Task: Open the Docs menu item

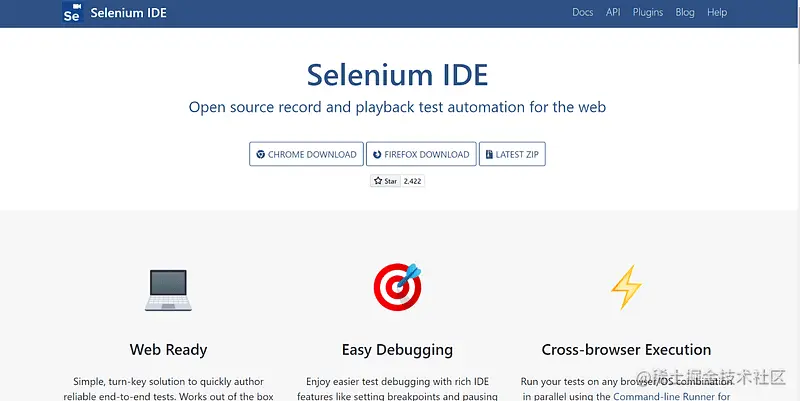Action: [583, 12]
